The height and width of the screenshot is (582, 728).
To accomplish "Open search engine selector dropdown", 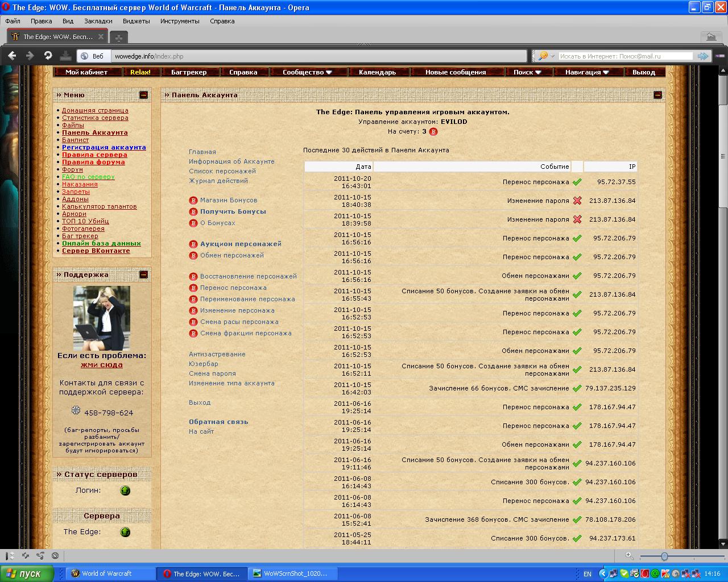I will [547, 56].
